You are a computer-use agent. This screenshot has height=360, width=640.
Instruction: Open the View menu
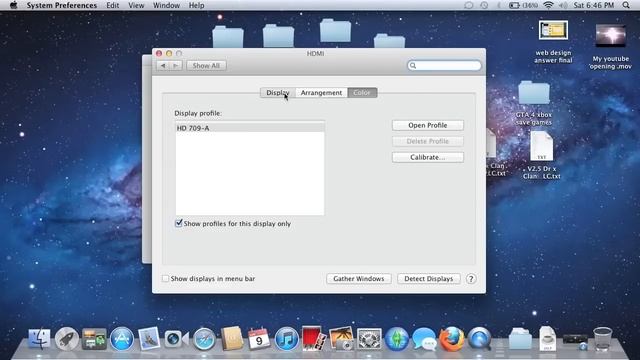pyautogui.click(x=136, y=5)
